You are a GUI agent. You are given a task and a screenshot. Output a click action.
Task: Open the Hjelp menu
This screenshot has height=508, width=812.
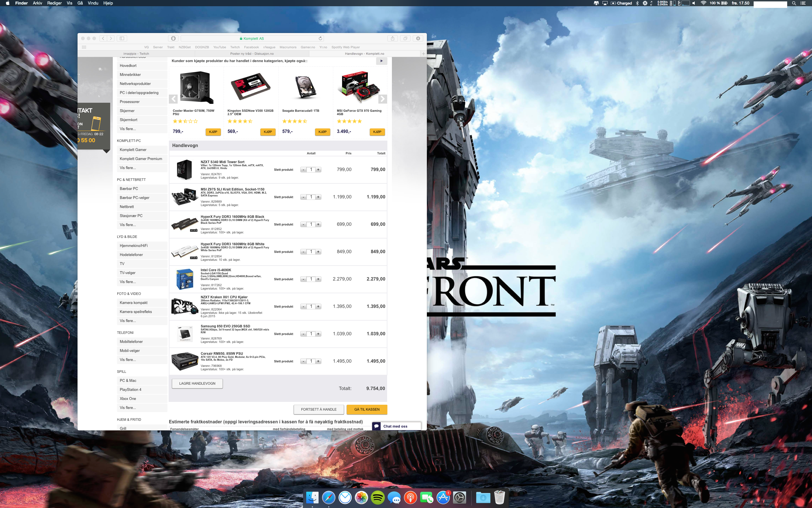108,3
